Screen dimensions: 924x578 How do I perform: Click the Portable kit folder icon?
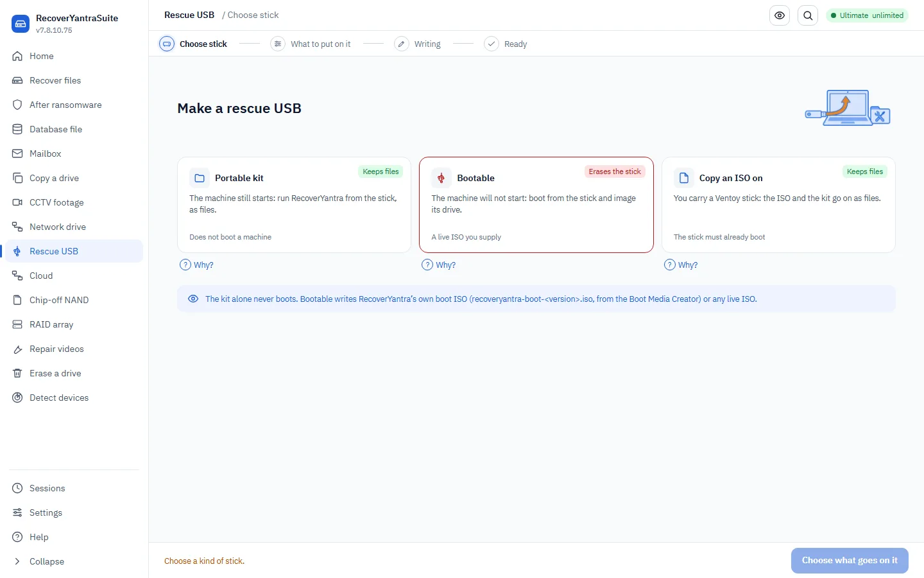[200, 178]
